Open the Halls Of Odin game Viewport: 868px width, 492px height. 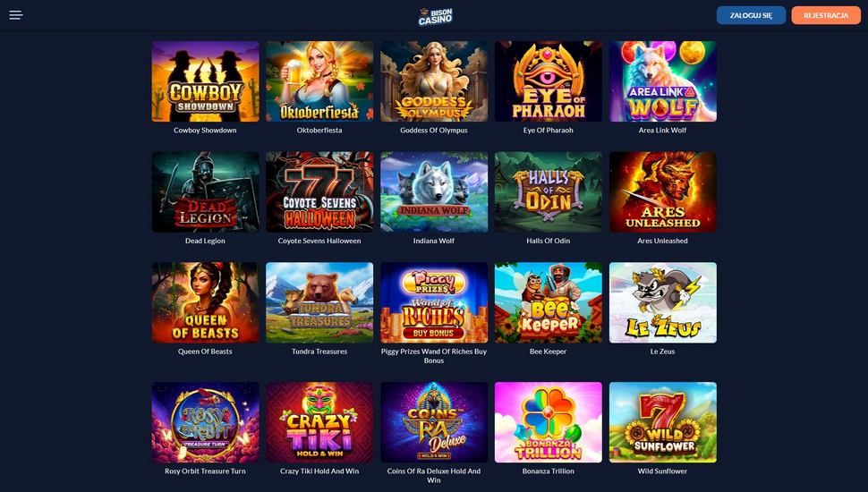548,192
